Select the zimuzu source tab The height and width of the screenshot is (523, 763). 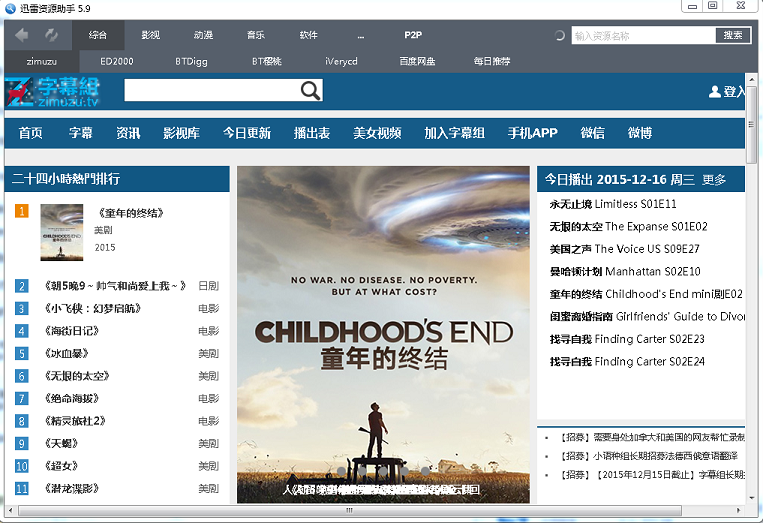[41, 61]
